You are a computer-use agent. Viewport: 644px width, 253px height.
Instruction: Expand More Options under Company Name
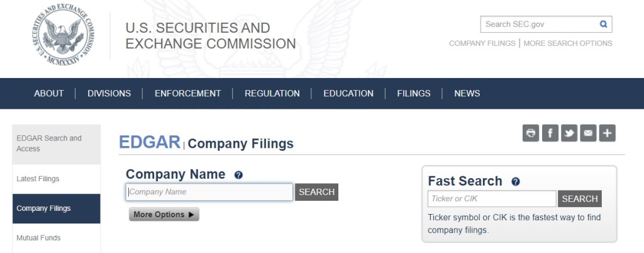point(164,215)
